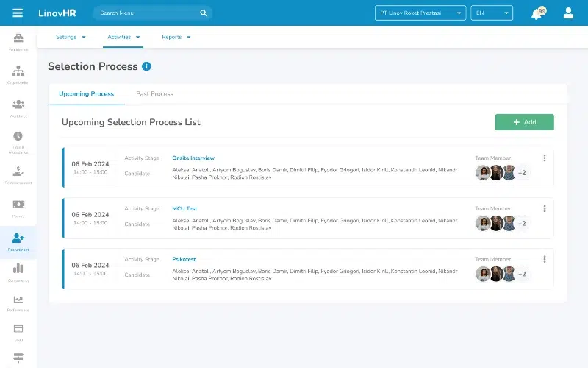The width and height of the screenshot is (588, 368).
Task: Open the Organization sidebar module
Action: 18,73
